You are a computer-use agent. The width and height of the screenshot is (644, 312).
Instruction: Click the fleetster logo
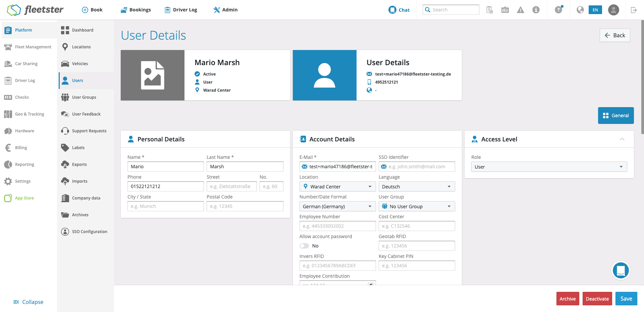35,10
